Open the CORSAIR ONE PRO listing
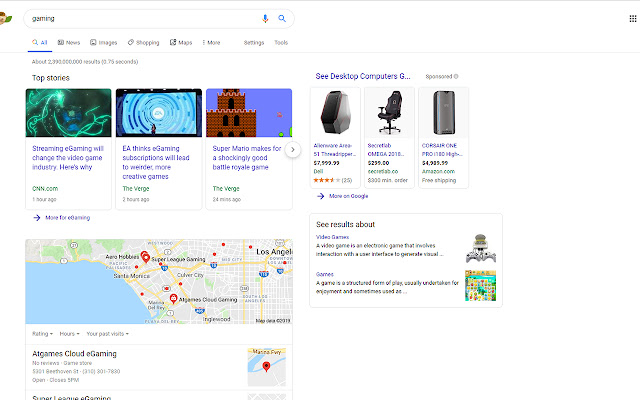This screenshot has width=640, height=400. (442, 150)
